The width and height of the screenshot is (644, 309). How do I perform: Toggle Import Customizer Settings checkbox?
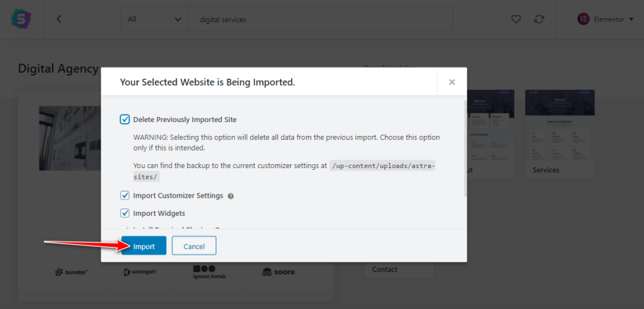point(125,196)
